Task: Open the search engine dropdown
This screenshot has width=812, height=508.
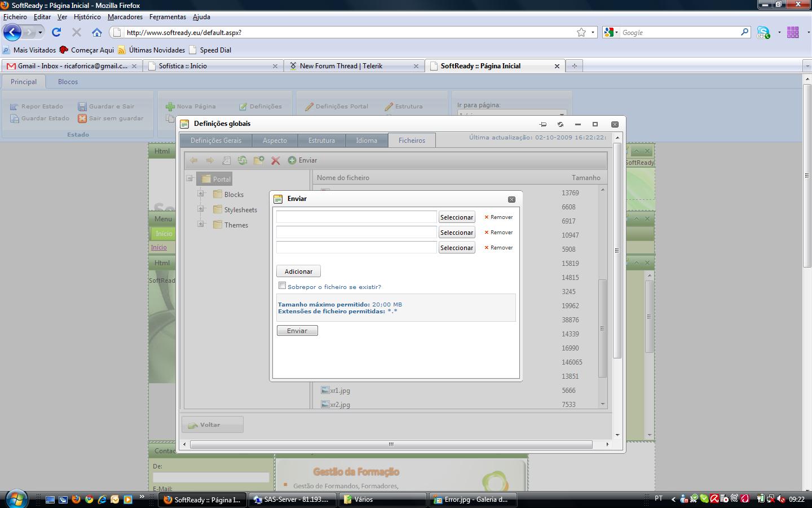Action: click(x=611, y=32)
